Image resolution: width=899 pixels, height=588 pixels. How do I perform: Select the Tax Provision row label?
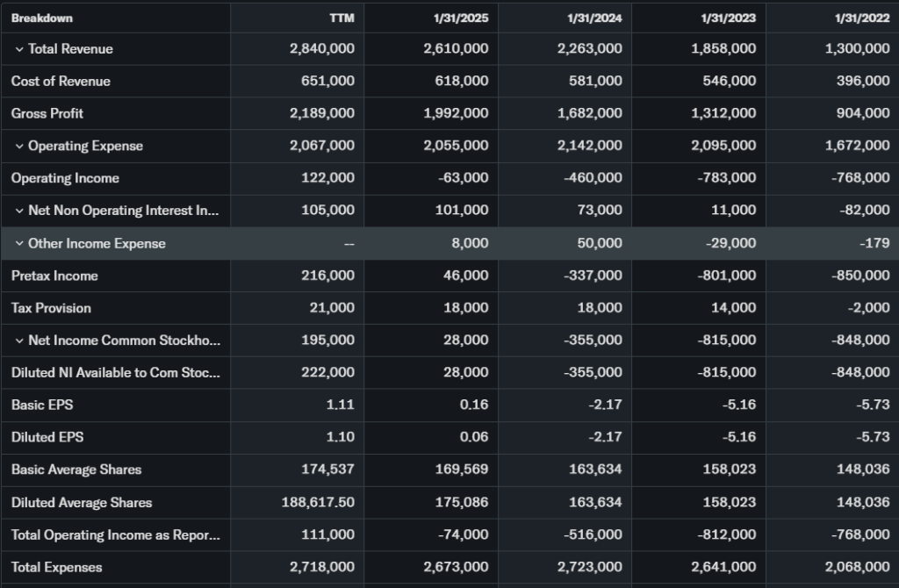pos(51,308)
